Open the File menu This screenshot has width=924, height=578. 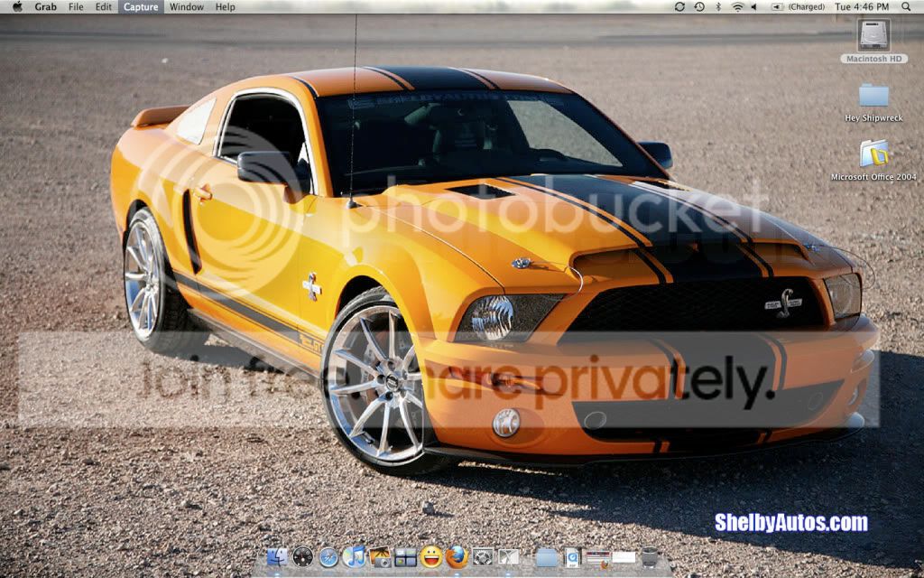[76, 7]
